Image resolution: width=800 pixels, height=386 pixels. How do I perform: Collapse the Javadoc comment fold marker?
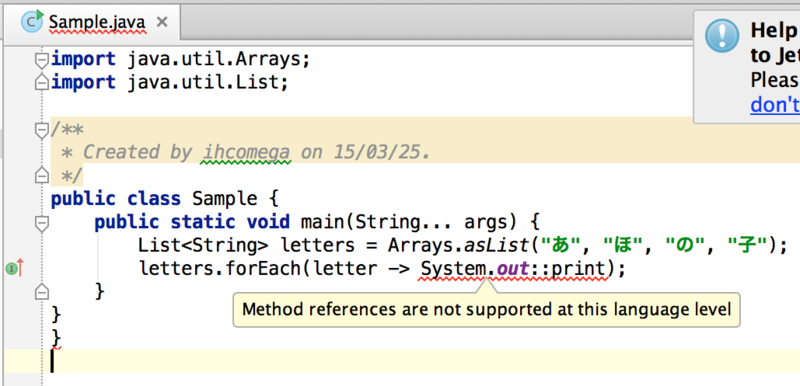pos(41,131)
